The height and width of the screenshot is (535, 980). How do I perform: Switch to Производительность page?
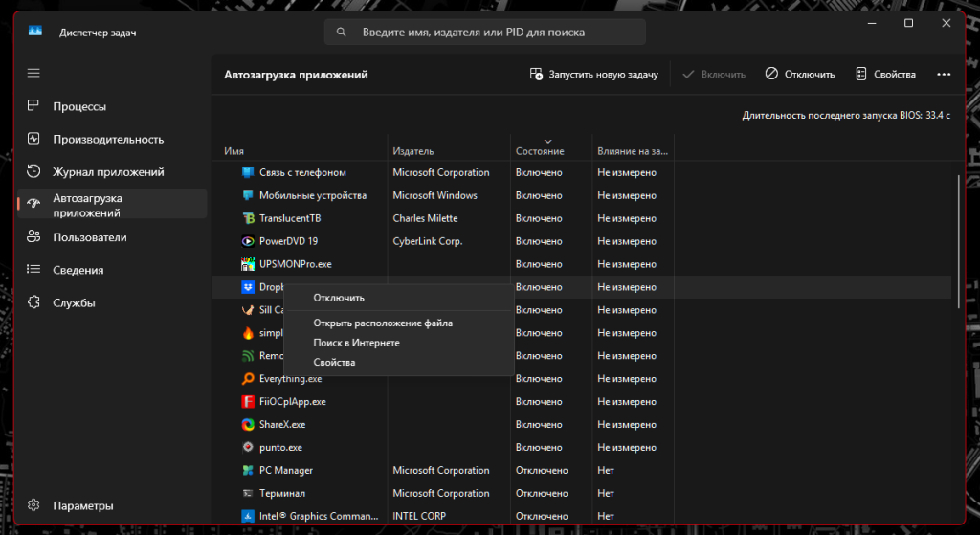tap(113, 139)
